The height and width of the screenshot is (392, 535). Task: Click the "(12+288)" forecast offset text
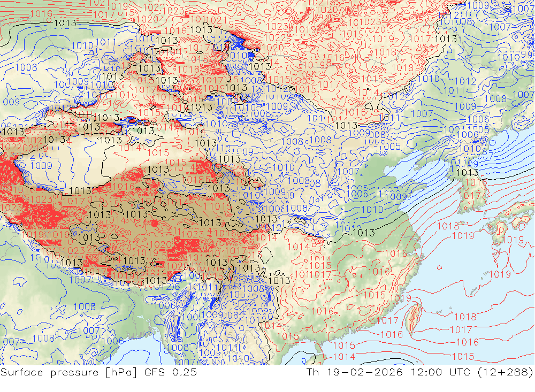(x=505, y=372)
